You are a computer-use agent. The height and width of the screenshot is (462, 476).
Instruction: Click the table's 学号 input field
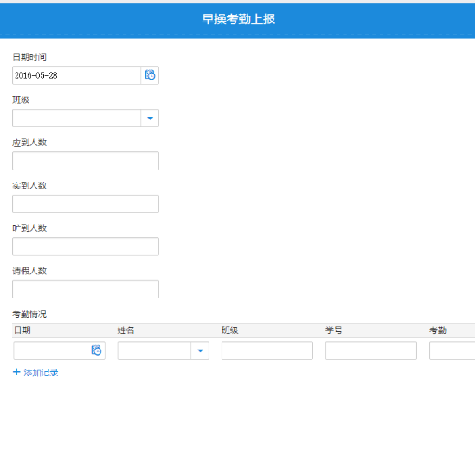point(371,350)
